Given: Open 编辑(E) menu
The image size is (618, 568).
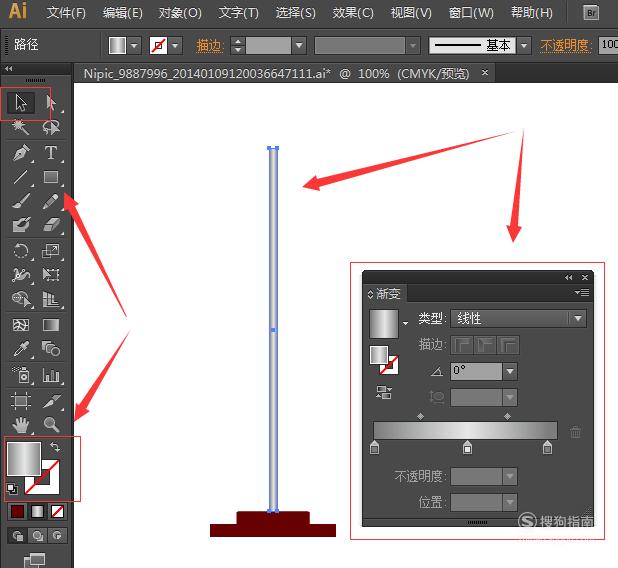Looking at the screenshot, I should (123, 13).
